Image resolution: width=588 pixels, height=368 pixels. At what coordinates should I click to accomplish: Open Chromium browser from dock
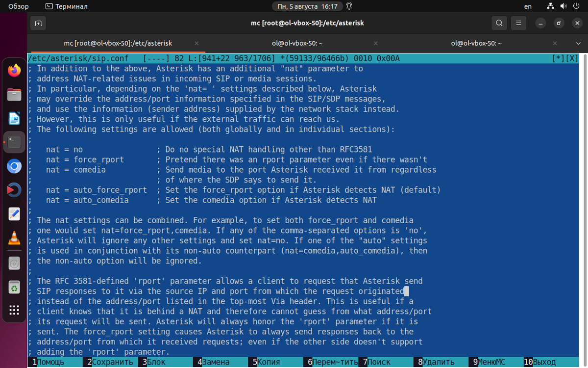[x=14, y=166]
